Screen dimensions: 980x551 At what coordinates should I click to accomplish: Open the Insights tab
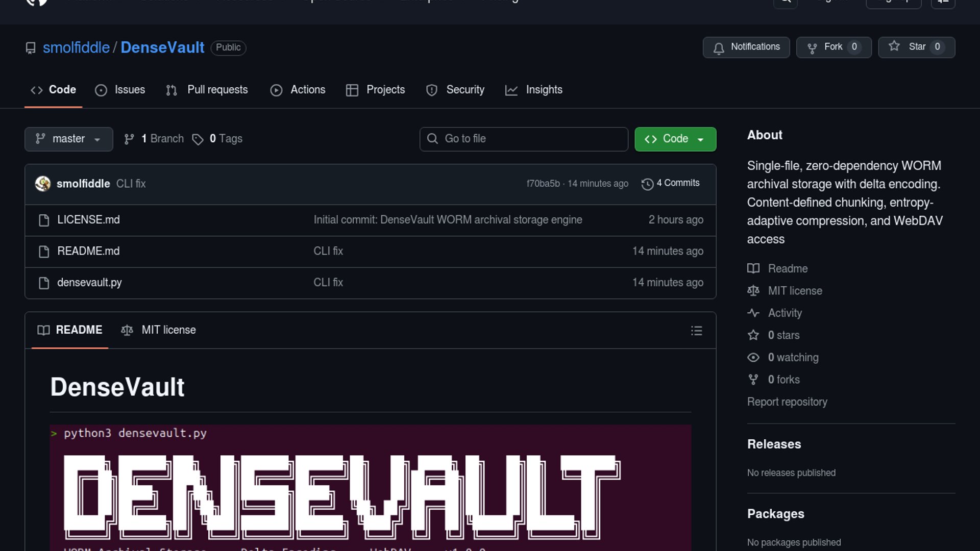(x=534, y=90)
